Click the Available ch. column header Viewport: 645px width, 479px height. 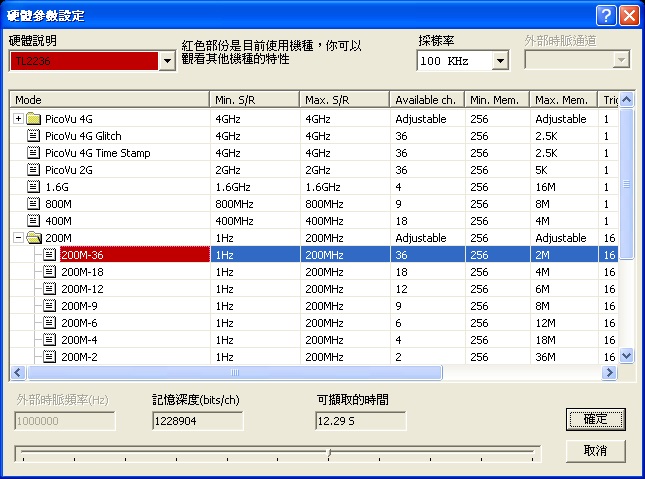coord(427,100)
